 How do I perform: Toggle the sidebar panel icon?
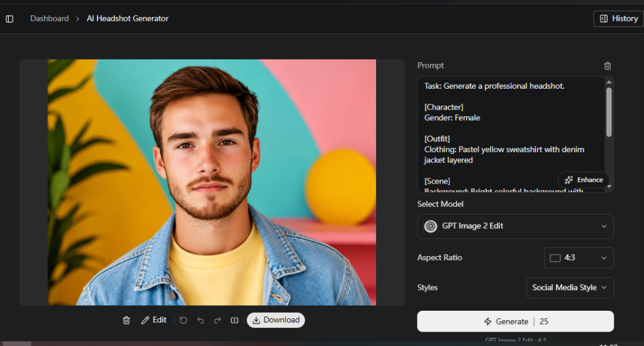click(9, 19)
